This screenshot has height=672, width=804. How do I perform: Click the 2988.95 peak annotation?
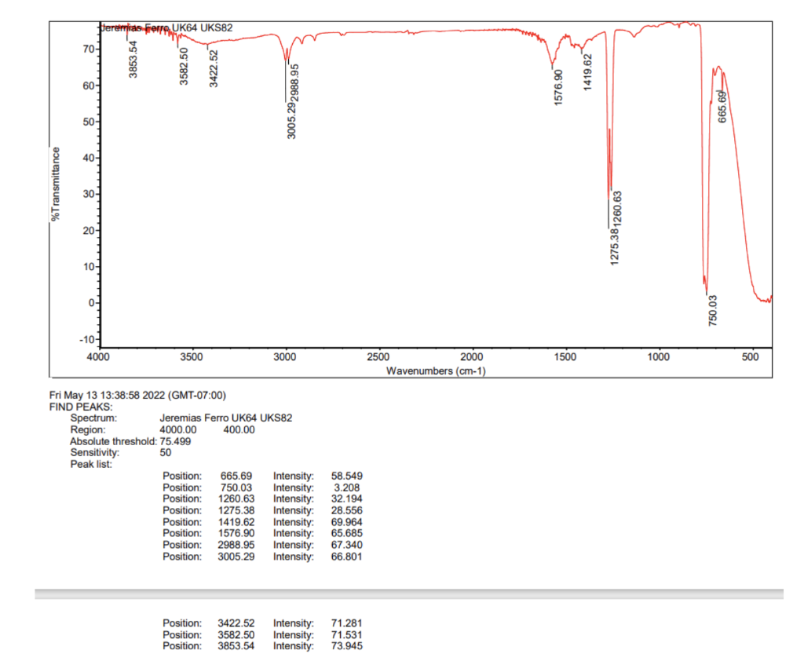pyautogui.click(x=295, y=82)
